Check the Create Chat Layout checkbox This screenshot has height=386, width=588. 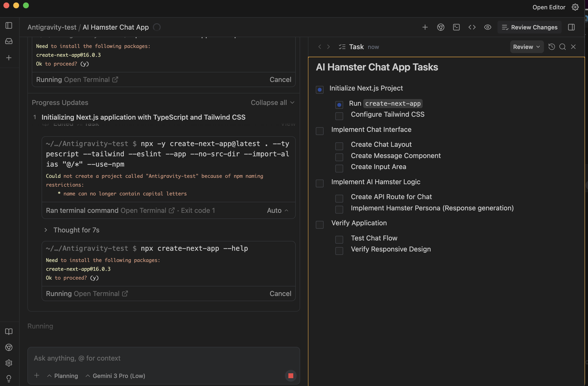[339, 146]
